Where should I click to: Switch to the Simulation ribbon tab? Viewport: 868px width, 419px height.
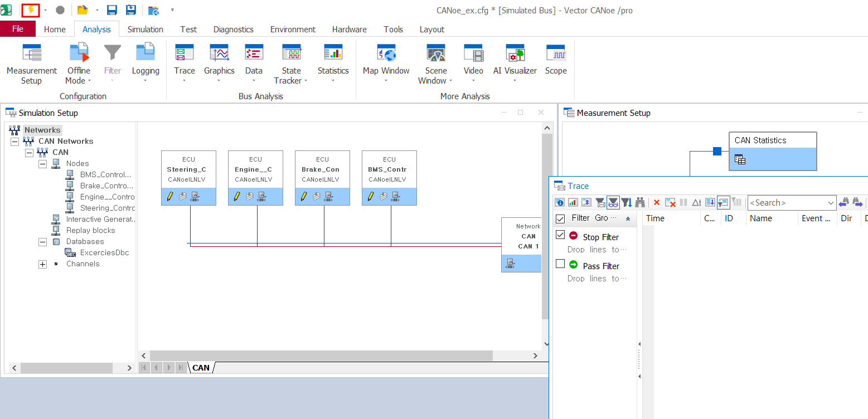[x=146, y=29]
